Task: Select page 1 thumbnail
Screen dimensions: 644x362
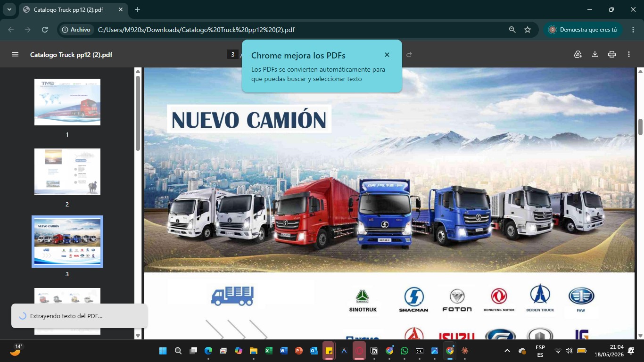Action: (x=67, y=102)
